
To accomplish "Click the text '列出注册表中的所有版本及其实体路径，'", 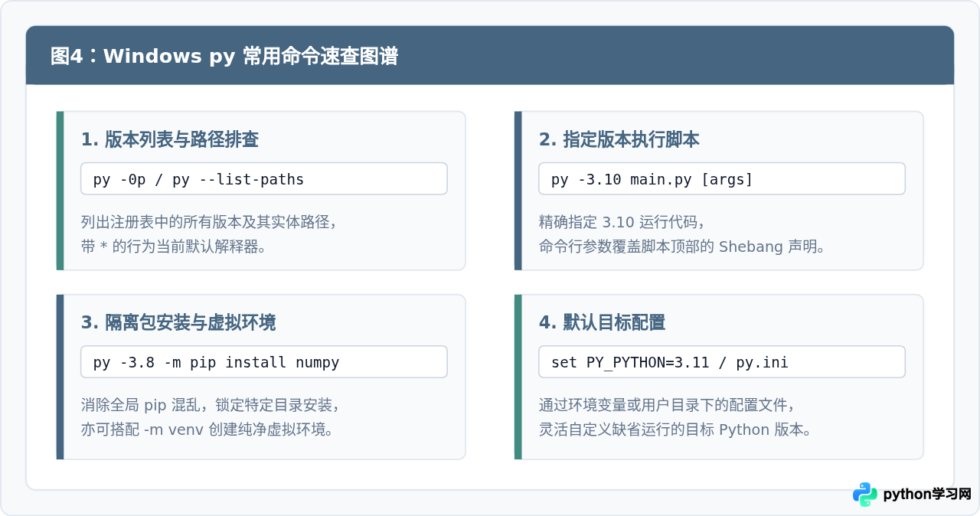I will click(209, 222).
